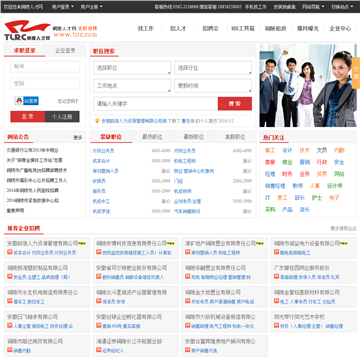Click the business team banner image
The image size is (360, 360).
coord(308,86)
